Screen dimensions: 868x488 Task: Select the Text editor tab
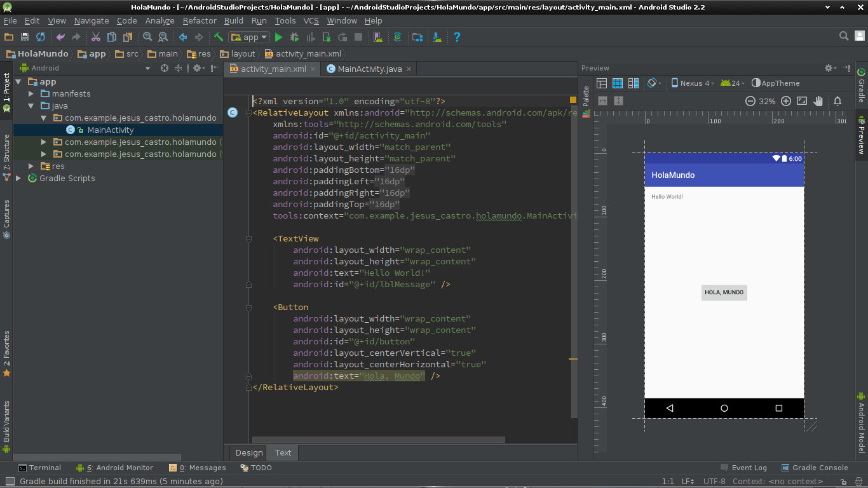(x=283, y=452)
